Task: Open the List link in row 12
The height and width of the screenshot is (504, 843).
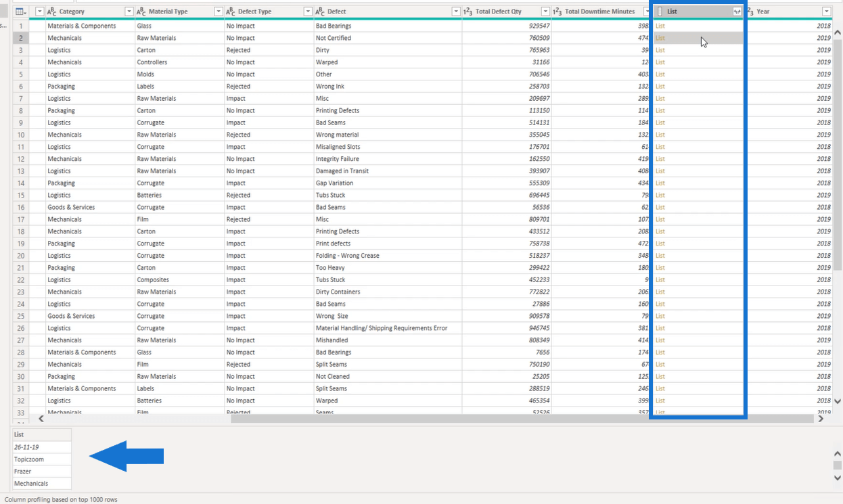Action: (x=660, y=159)
